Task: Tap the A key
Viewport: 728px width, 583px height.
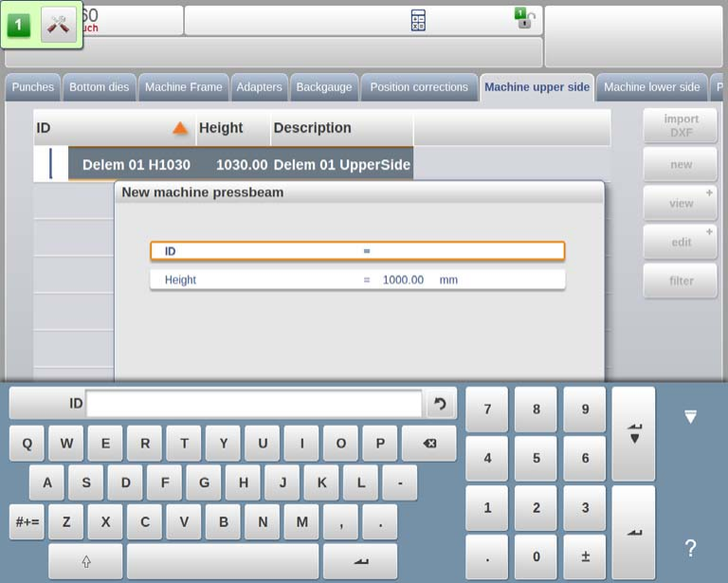Action: [46, 483]
